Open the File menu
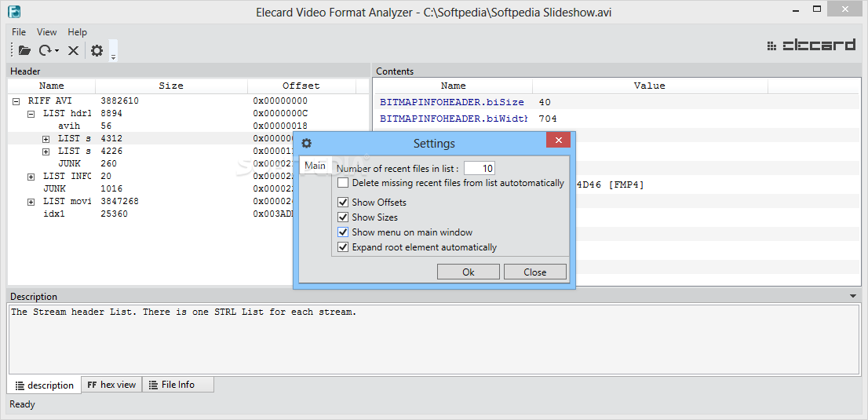The width and height of the screenshot is (868, 420). [19, 32]
